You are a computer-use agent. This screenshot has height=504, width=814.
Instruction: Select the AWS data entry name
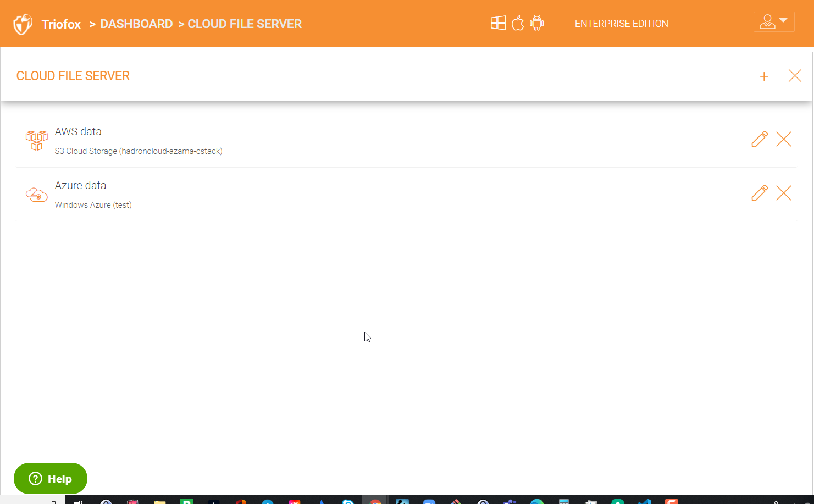coord(78,131)
